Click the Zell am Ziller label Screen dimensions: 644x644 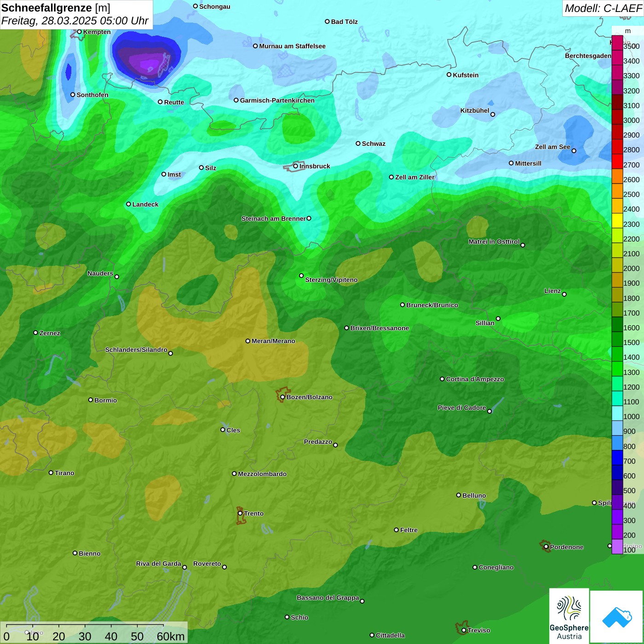(x=415, y=177)
